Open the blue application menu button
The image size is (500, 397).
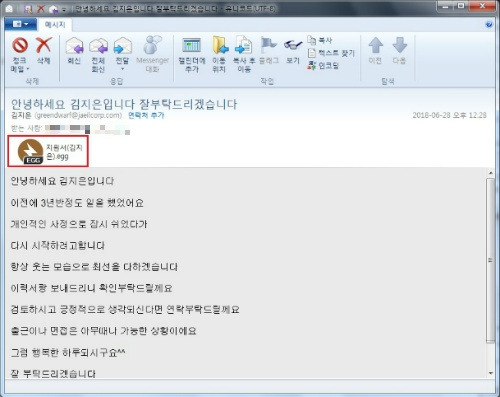(20, 24)
